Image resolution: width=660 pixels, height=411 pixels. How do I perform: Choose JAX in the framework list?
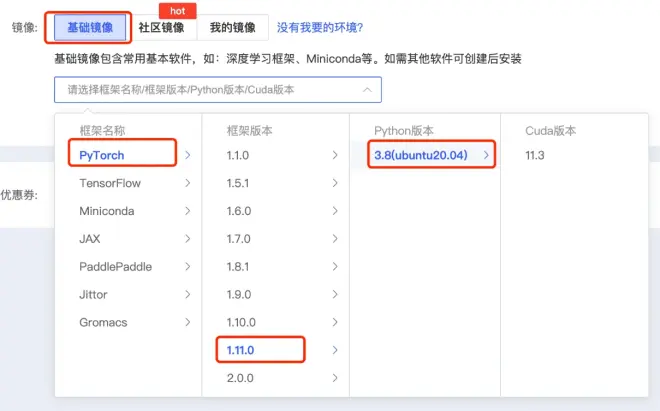click(90, 239)
